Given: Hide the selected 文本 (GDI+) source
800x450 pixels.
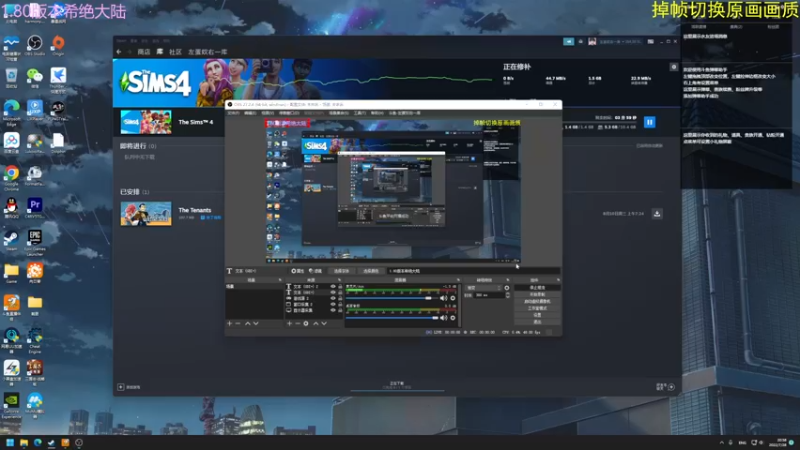Looking at the screenshot, I should pyautogui.click(x=333, y=292).
